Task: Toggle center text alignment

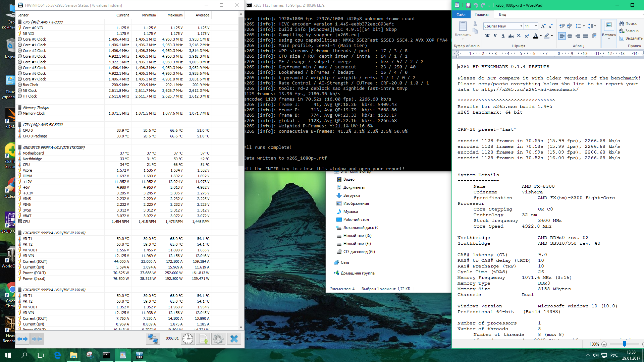Action: [x=570, y=36]
